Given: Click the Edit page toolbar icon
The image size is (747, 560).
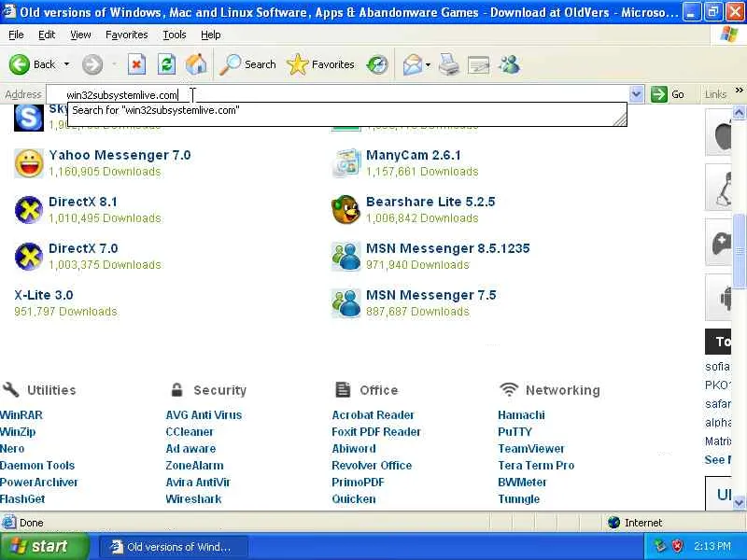Looking at the screenshot, I should tap(478, 64).
